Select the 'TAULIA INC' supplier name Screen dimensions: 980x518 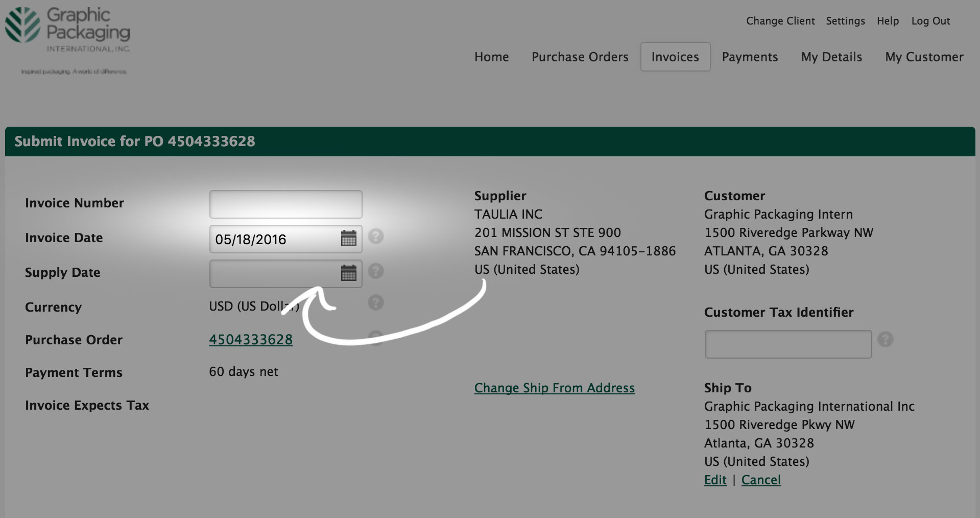pos(509,214)
